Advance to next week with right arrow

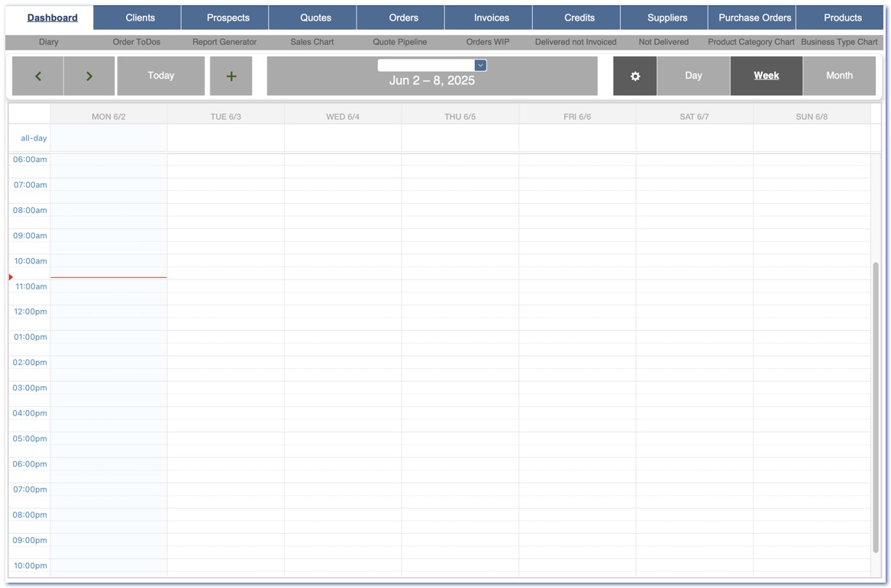point(89,76)
